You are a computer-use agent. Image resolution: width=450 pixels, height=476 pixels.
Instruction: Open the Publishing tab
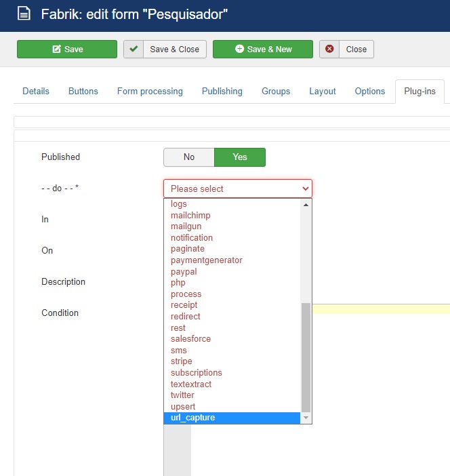[x=222, y=91]
